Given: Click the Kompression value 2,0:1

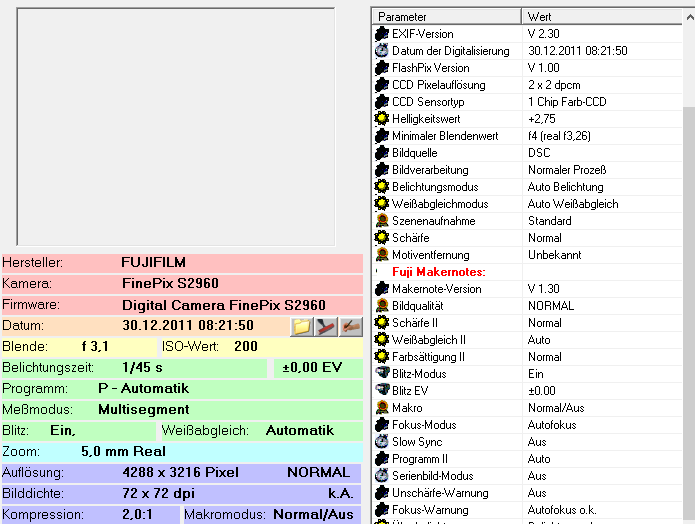Looking at the screenshot, I should [137, 514].
